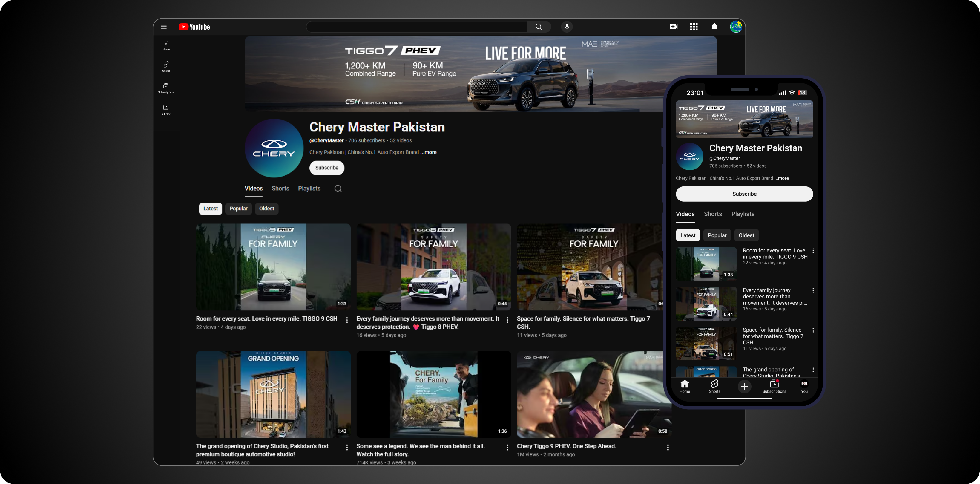
Task: Select Oldest filter chip on desktop
Action: coord(267,209)
